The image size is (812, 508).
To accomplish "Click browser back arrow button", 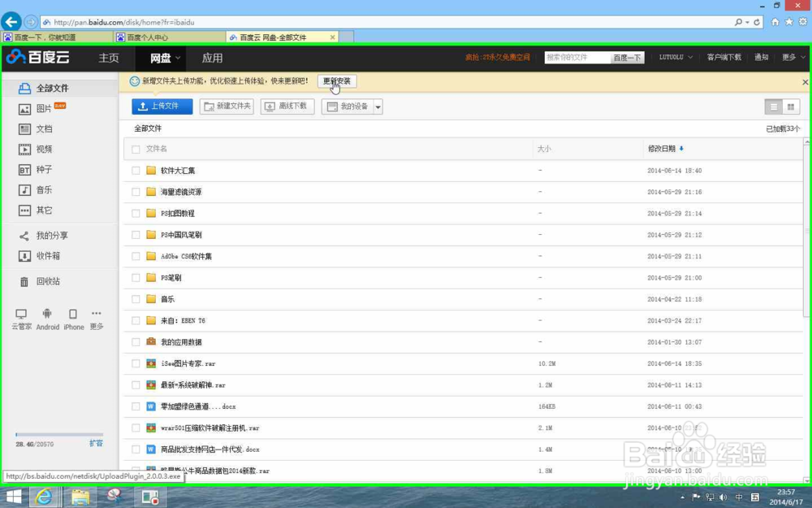I will [11, 22].
